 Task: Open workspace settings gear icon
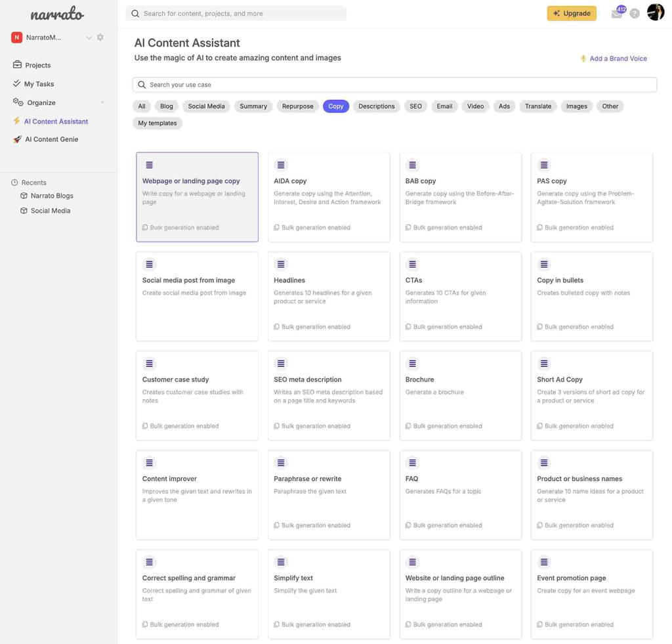[100, 37]
